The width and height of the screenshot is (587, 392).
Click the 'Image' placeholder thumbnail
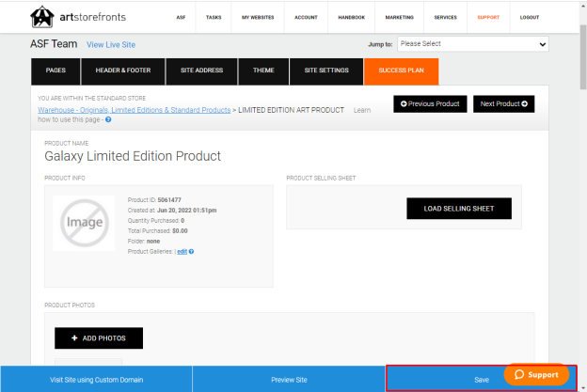click(85, 223)
